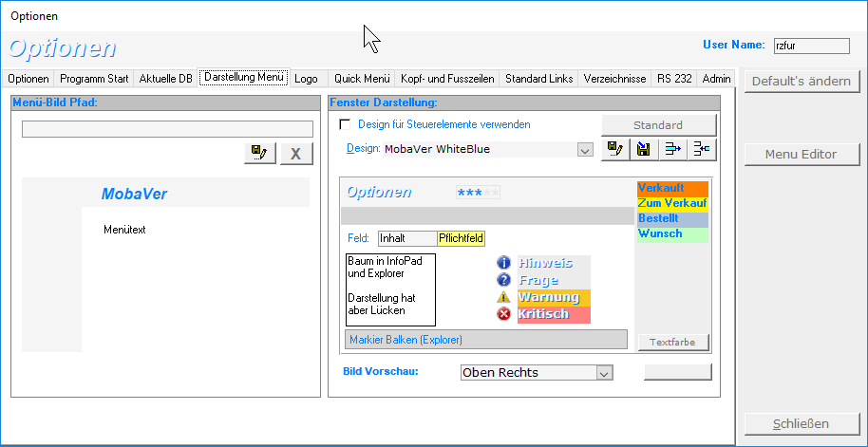Viewport: 868px width, 447px height.
Task: Click the red Kritisch color sample
Action: pos(554,315)
